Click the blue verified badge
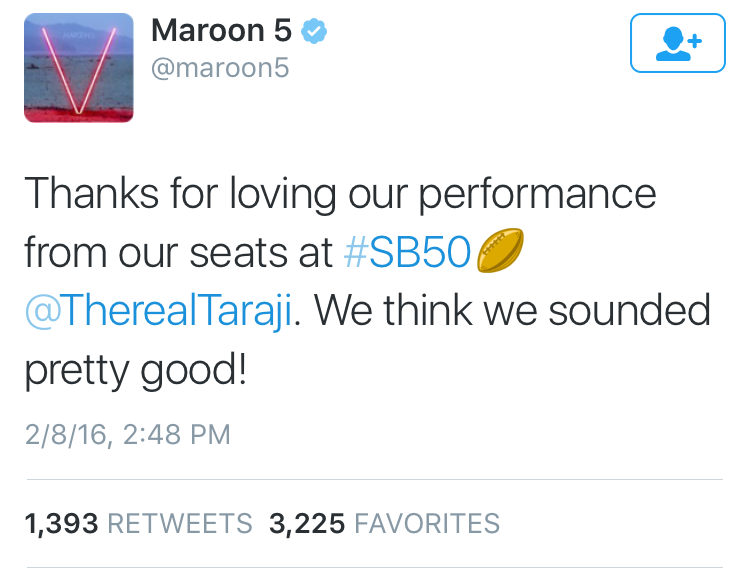Screen dimensions: 750x571 pyautogui.click(x=314, y=31)
